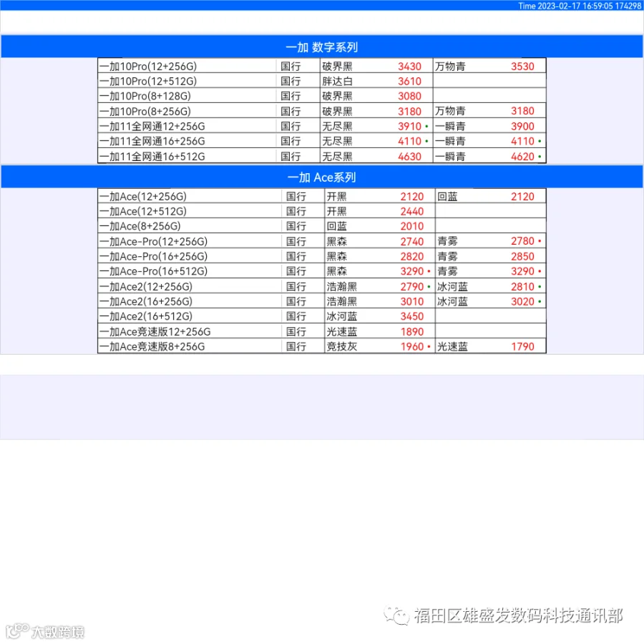
Task: Click the price 2010 for 回蓝
Action: pos(412,226)
